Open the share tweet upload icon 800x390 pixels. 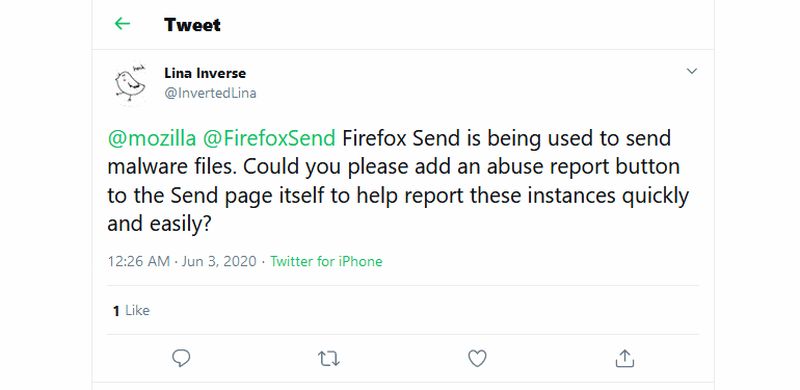point(624,358)
